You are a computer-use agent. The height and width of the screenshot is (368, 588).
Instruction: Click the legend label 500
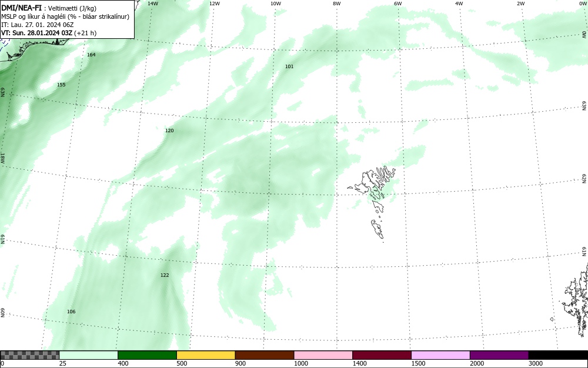182,363
